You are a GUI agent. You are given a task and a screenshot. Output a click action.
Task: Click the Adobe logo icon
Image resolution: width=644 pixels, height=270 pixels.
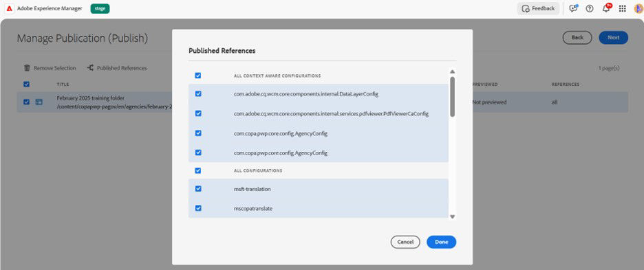(10, 9)
